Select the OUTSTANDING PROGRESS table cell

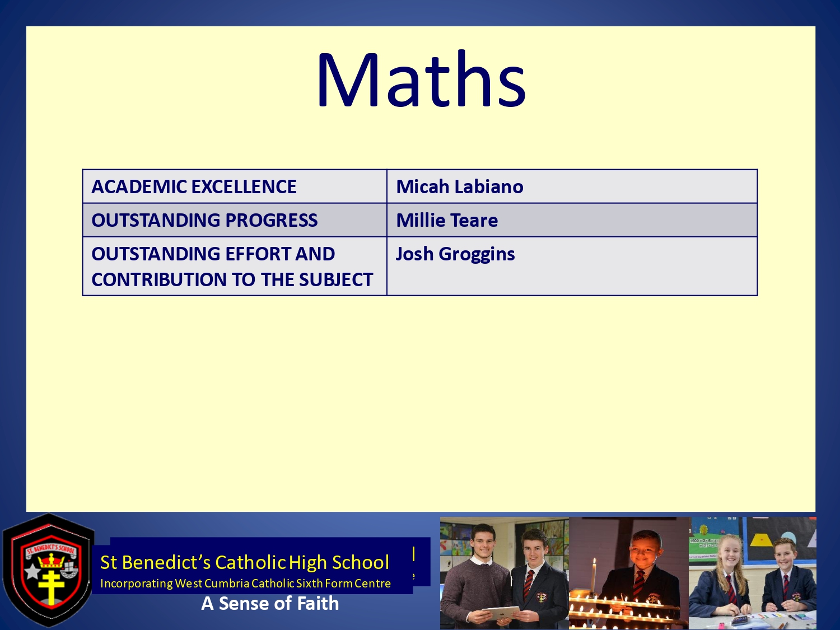tap(235, 220)
